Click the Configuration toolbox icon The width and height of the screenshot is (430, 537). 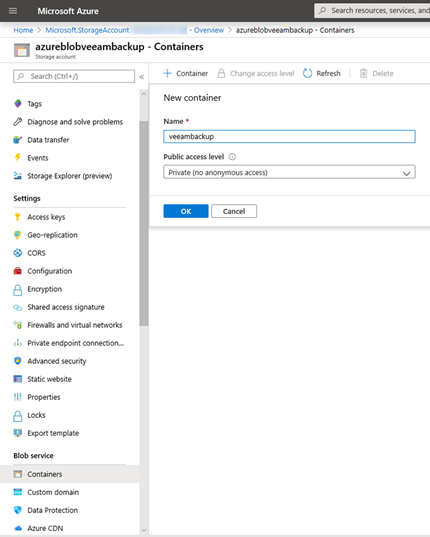pyautogui.click(x=17, y=271)
